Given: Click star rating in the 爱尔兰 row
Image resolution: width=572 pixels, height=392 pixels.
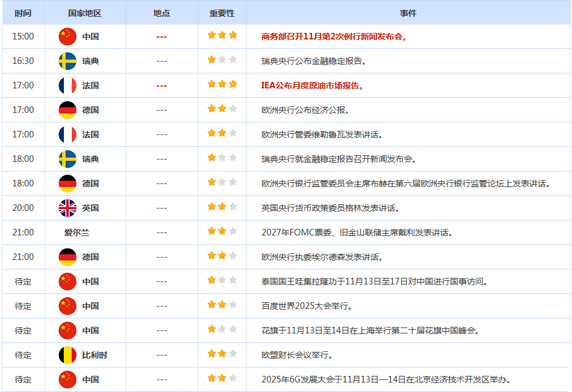Looking at the screenshot, I should [x=222, y=231].
